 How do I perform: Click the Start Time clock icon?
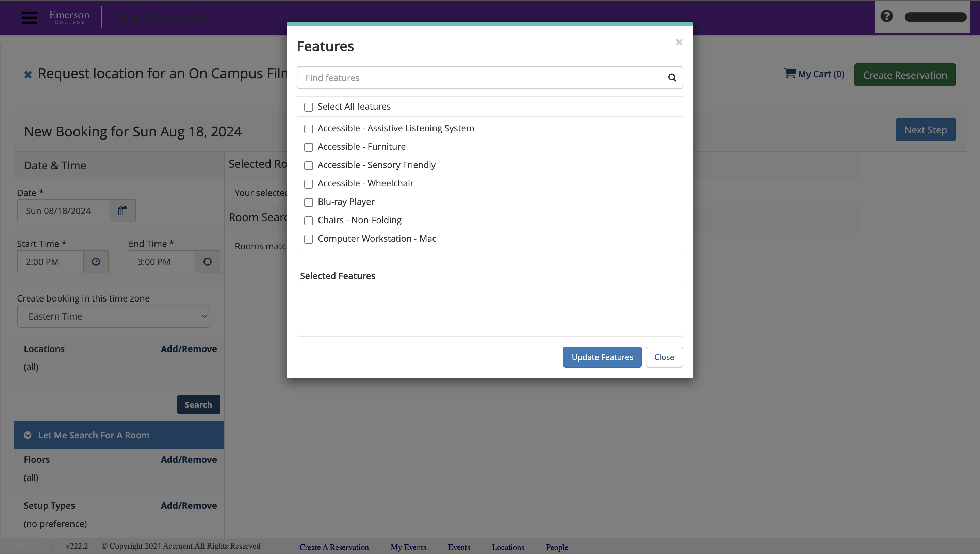pos(96,262)
